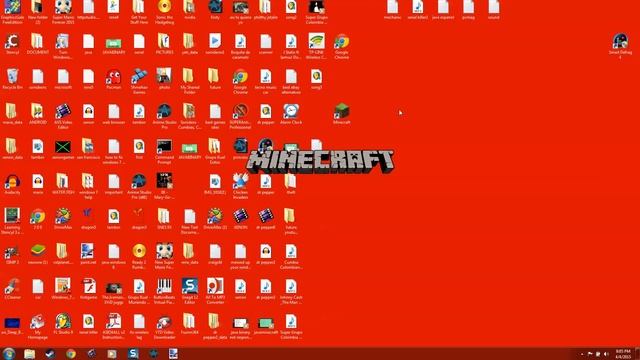Select the paint.net desktop shortcut

pos(88,254)
